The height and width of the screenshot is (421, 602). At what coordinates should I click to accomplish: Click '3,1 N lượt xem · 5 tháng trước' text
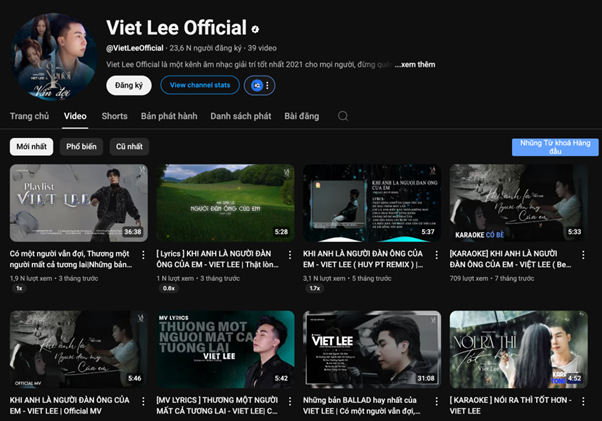347,278
